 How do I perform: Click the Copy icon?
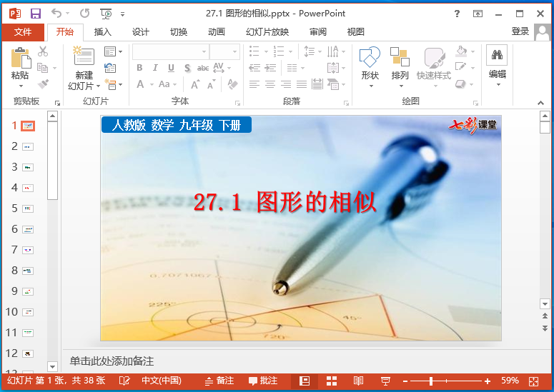point(43,68)
